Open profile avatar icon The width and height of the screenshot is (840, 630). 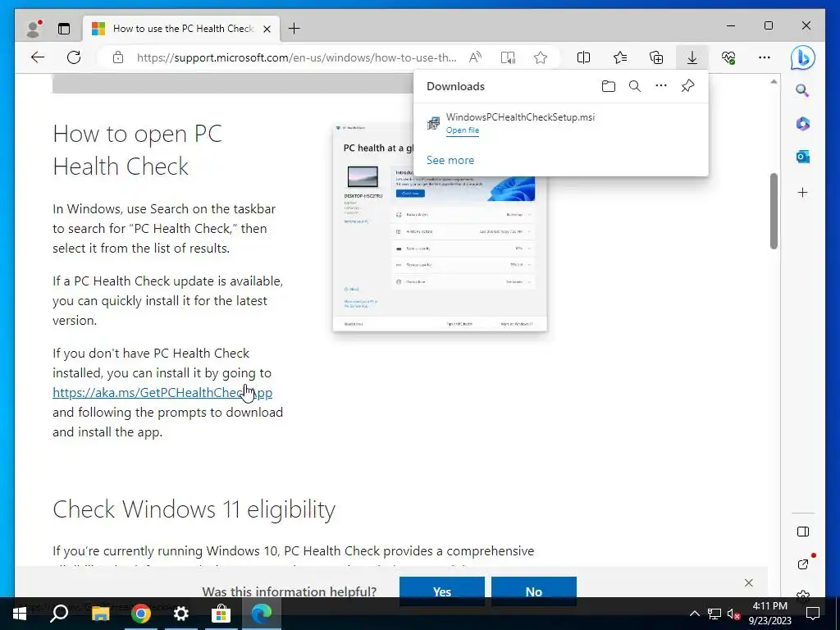pyautogui.click(x=33, y=29)
